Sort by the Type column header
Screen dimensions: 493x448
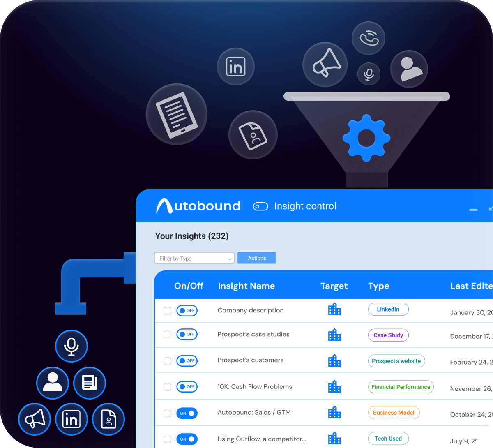coord(379,286)
